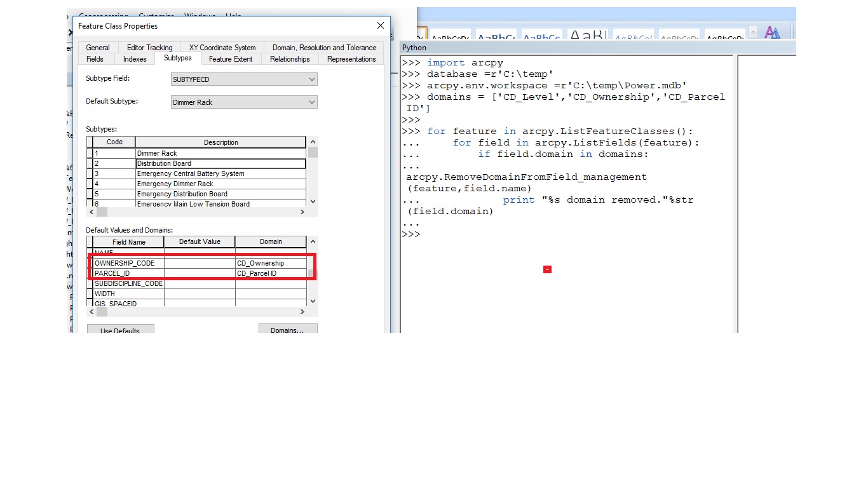Open the Default Subtype dropdown showing Dimmer Rack

[x=311, y=102]
